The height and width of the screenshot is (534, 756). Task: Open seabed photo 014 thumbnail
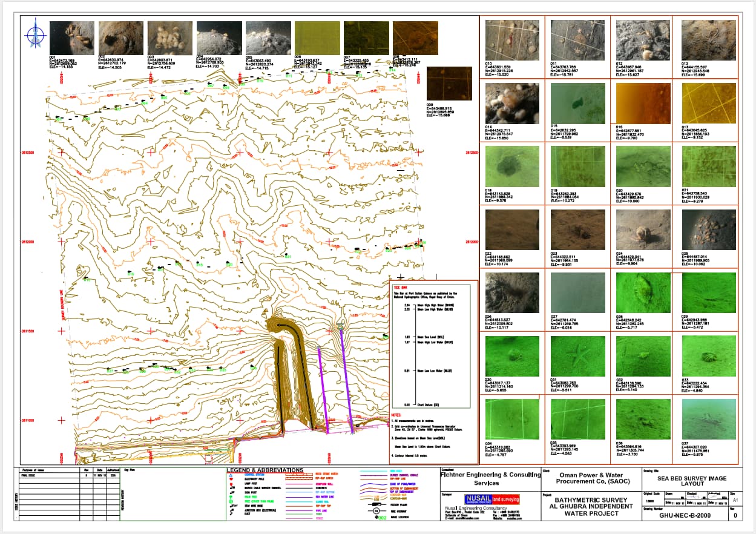click(x=512, y=104)
